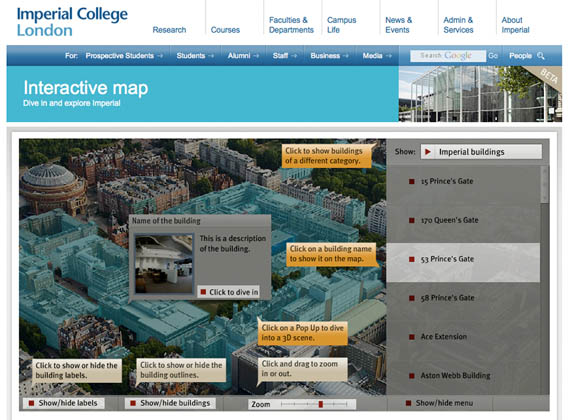Toggle Show/hide labels
This screenshot has height=420, width=568.
coord(64,403)
